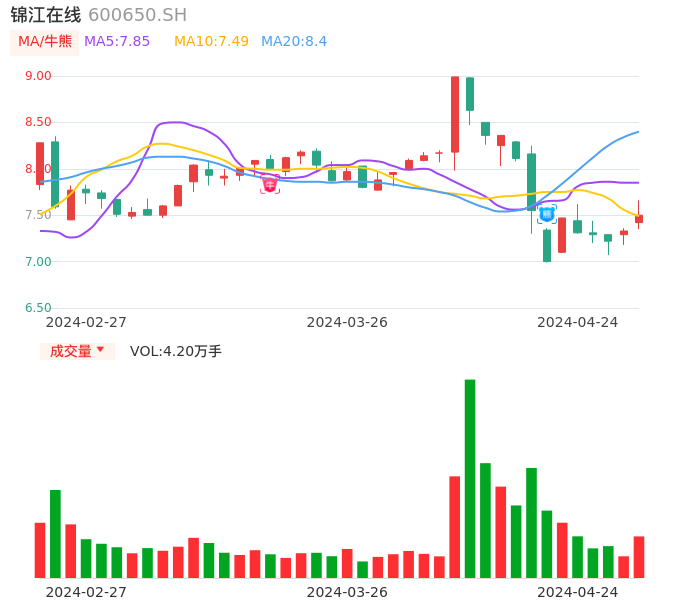Image resolution: width=686 pixels, height=606 pixels.
Task: Click the 2024-04-24 date label under volume chart
Action: tap(578, 592)
